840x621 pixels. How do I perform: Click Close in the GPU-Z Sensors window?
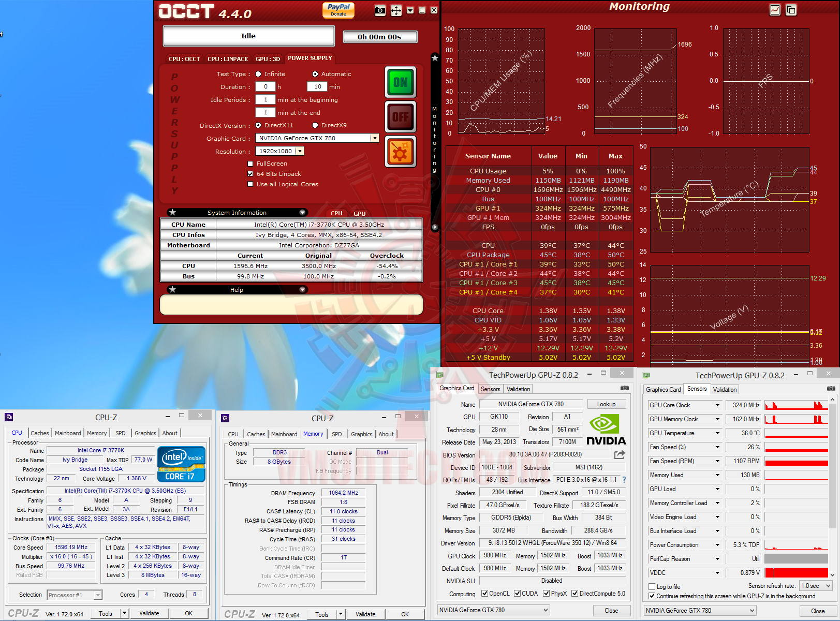[x=818, y=611]
